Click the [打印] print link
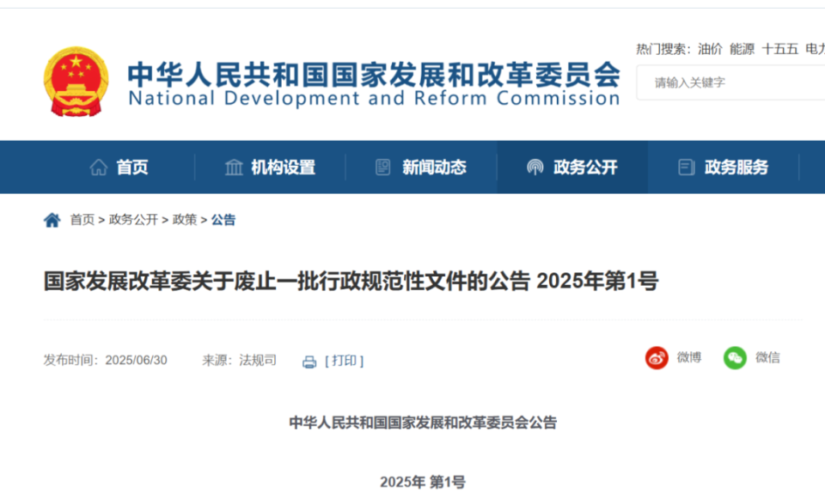Screen dimensions: 825x504 tap(344, 361)
